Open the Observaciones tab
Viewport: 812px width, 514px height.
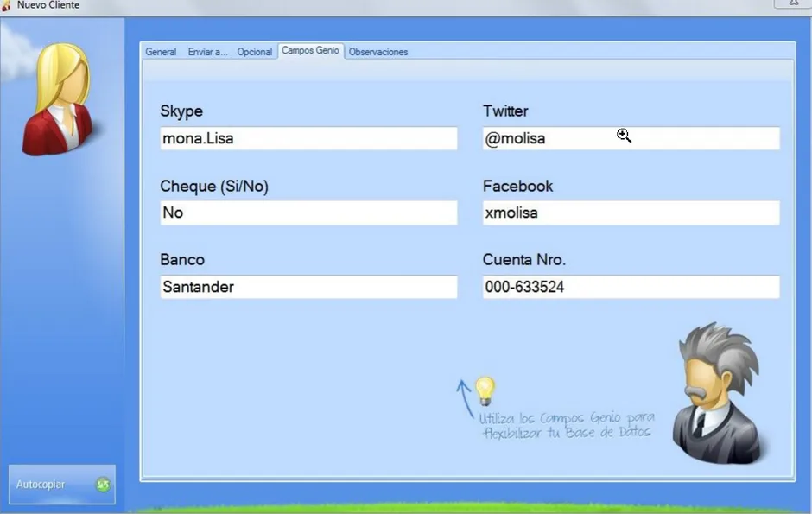[378, 52]
